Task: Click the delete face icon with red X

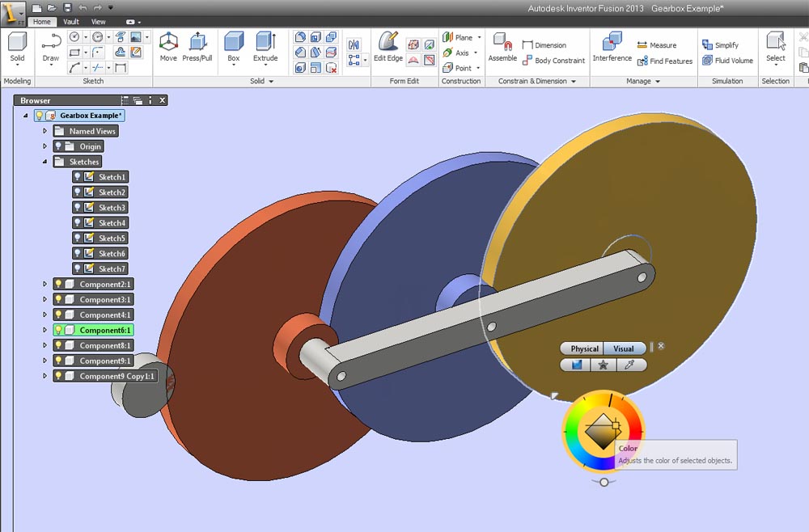Action: tap(331, 68)
